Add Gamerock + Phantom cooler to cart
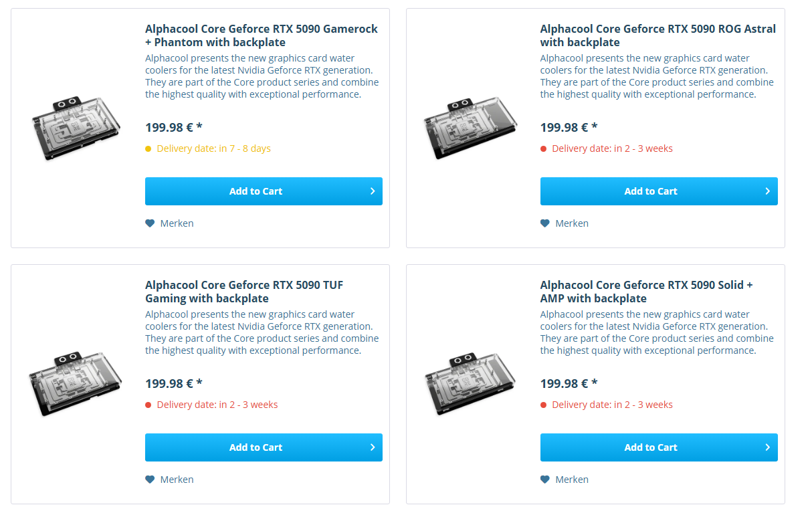Screen dimensions: 812x515 264,191
